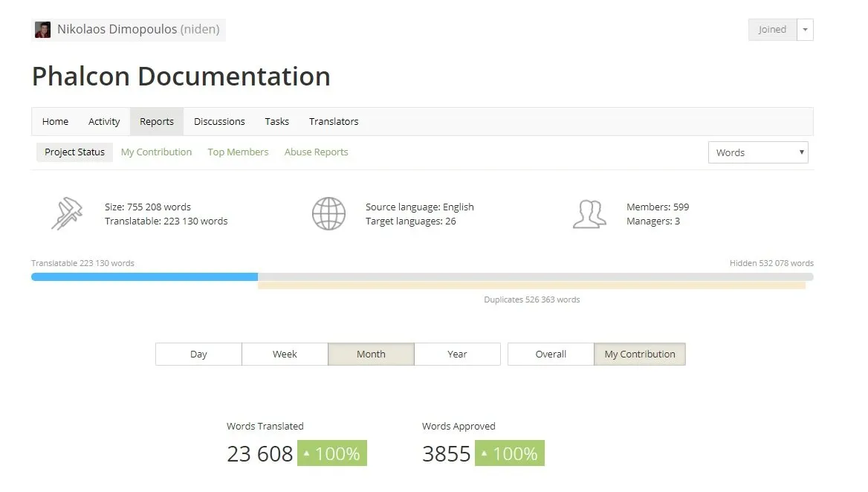Open the Activity tab

104,121
